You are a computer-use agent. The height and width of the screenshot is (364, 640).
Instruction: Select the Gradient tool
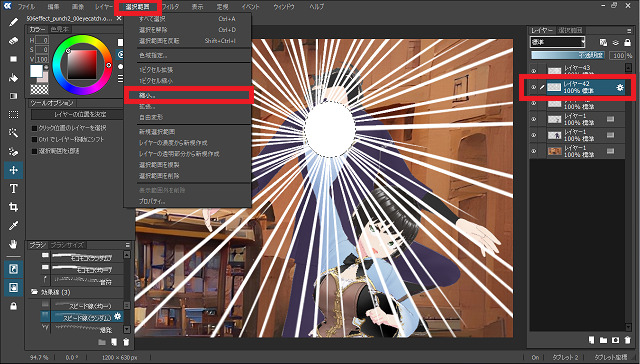tap(13, 96)
